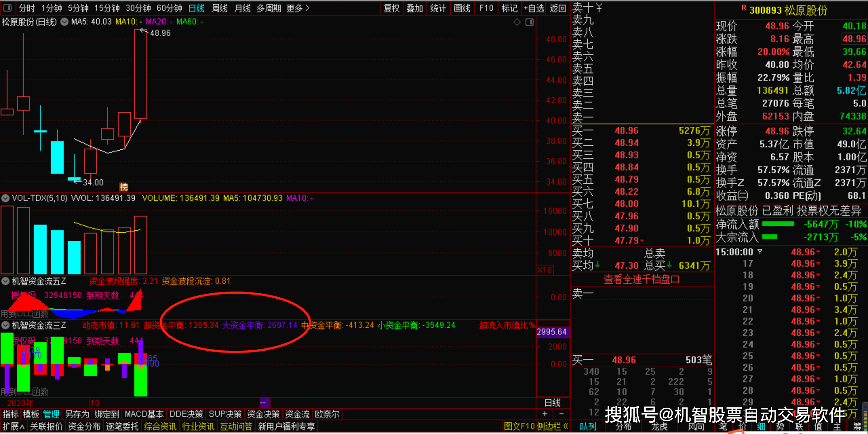
Task: Toggle the left sidebar panel icon
Action: point(7,8)
